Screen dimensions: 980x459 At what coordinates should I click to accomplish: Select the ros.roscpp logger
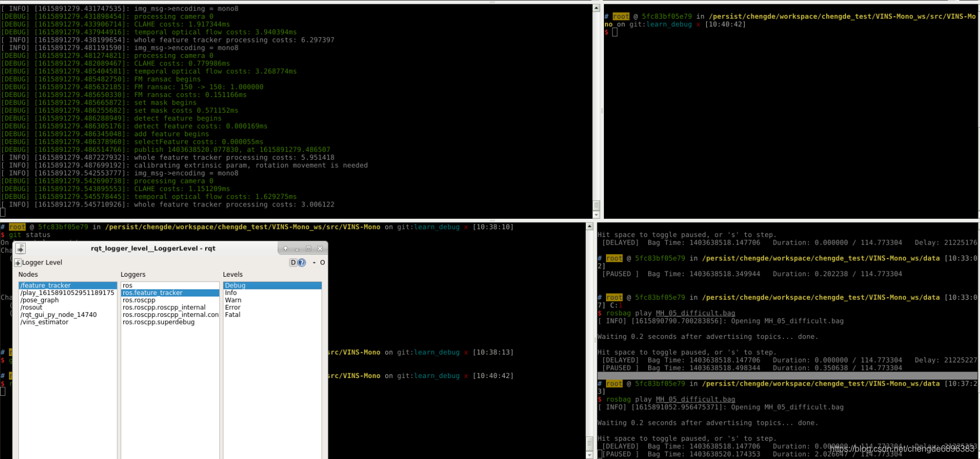coord(170,300)
